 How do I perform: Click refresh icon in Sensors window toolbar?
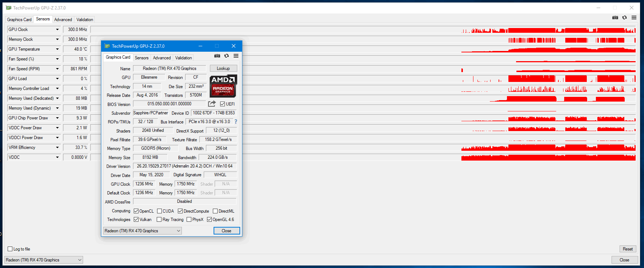(x=625, y=17)
